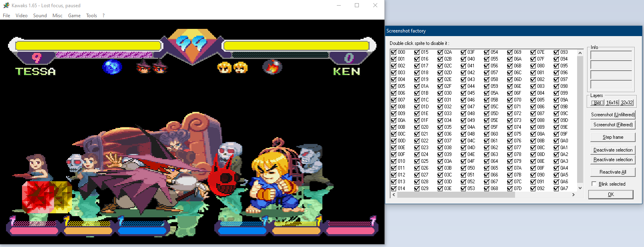Click Screenshot (Unfiltered) button
This screenshot has height=247, width=644.
tap(612, 115)
